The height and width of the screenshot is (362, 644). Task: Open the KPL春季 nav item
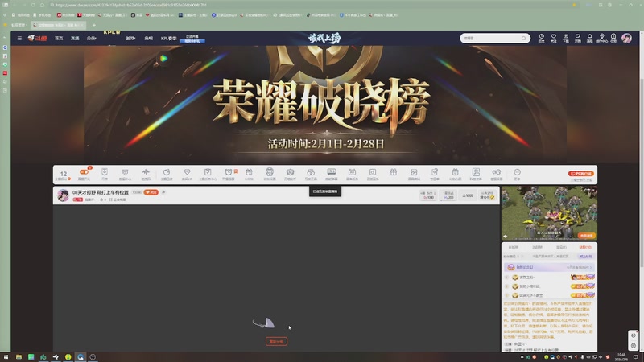[168, 38]
